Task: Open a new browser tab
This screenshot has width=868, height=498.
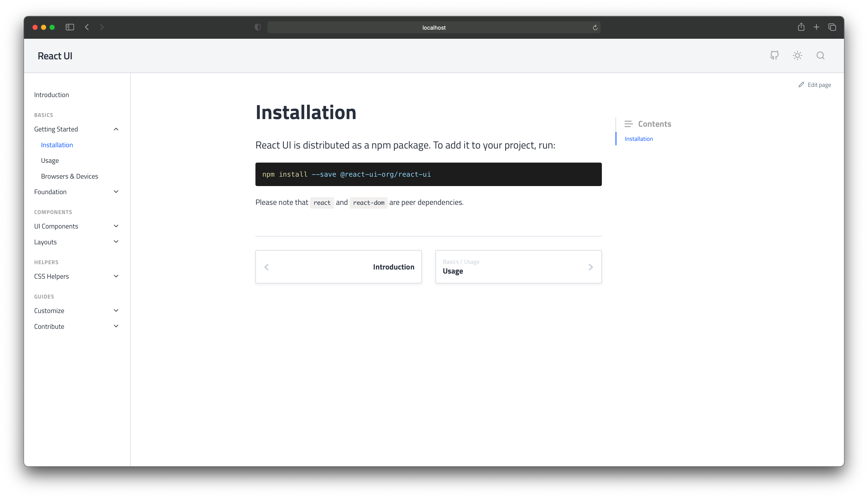Action: (x=816, y=27)
